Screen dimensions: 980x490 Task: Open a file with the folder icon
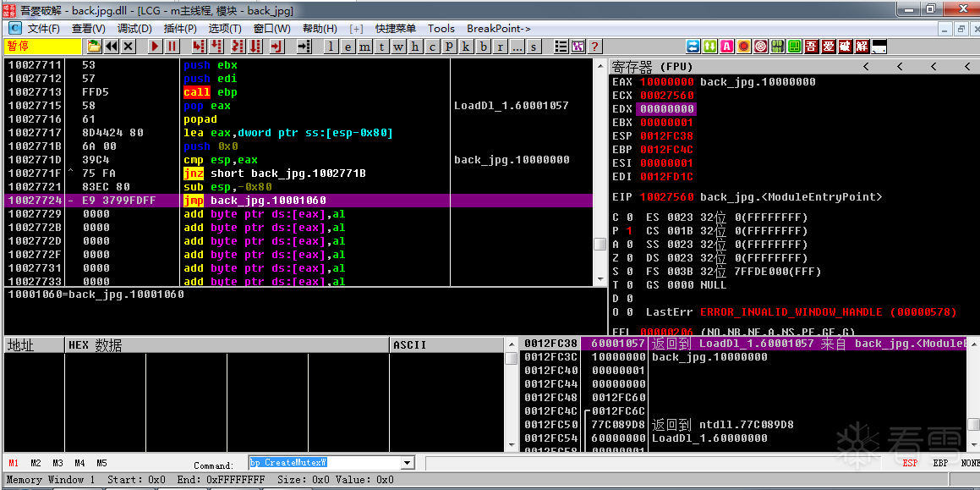tap(95, 47)
